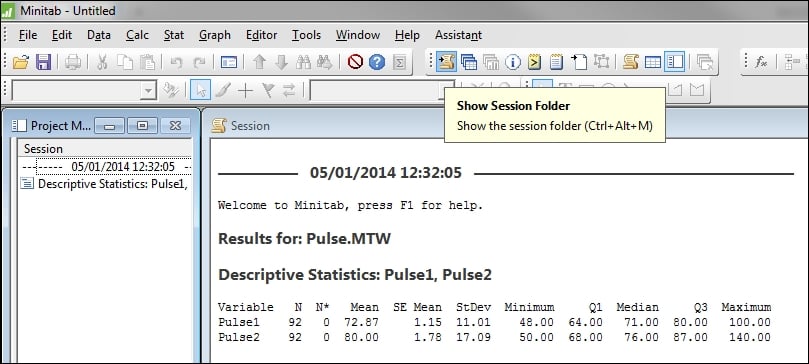
Task: Click the Cut scissors icon
Action: coord(102,62)
